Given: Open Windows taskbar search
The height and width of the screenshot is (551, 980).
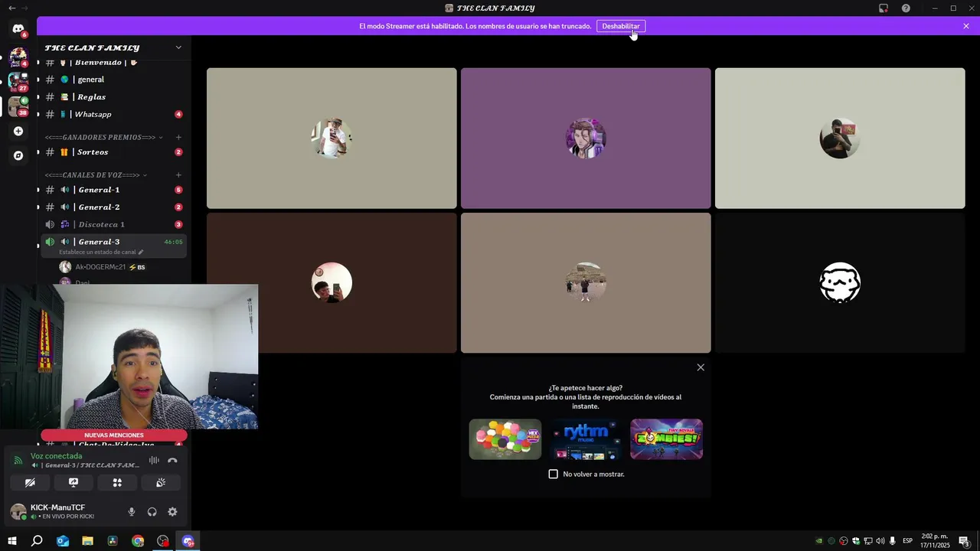Looking at the screenshot, I should tap(37, 541).
